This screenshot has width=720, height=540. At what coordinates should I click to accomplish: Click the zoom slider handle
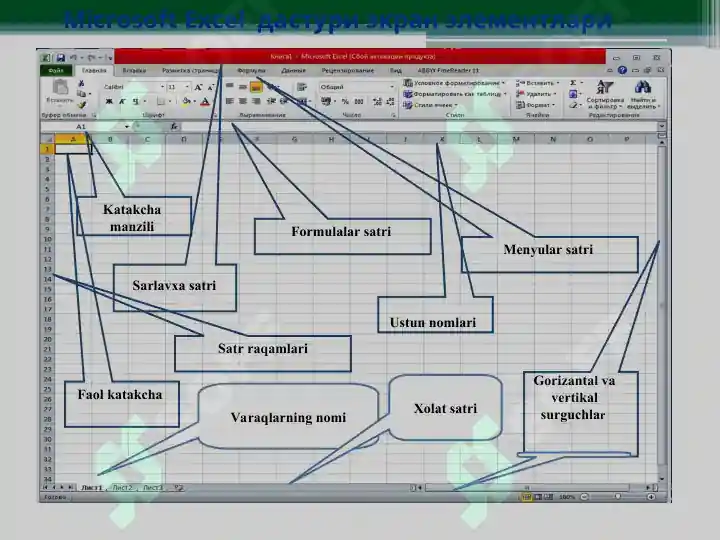(x=618, y=497)
